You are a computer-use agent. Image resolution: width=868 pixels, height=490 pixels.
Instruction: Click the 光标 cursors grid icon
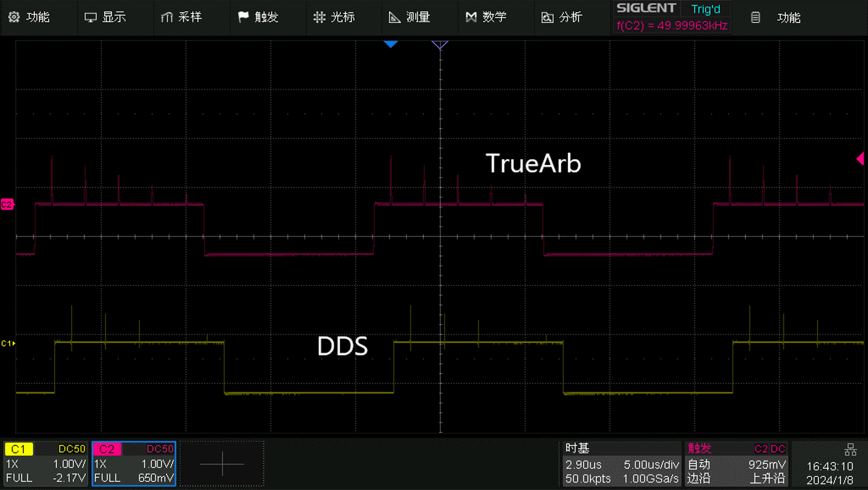coord(320,17)
